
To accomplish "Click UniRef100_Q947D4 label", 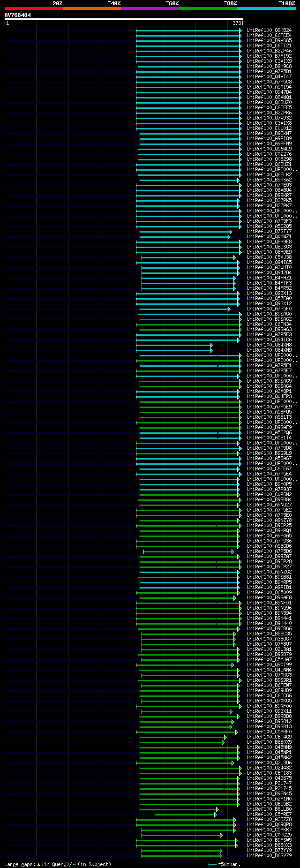I will [269, 92].
